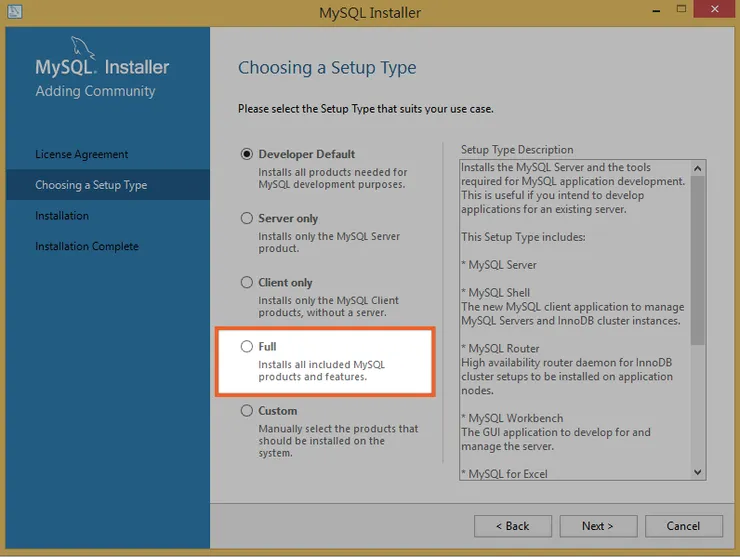Cancel the MySQL installation

[x=683, y=526]
